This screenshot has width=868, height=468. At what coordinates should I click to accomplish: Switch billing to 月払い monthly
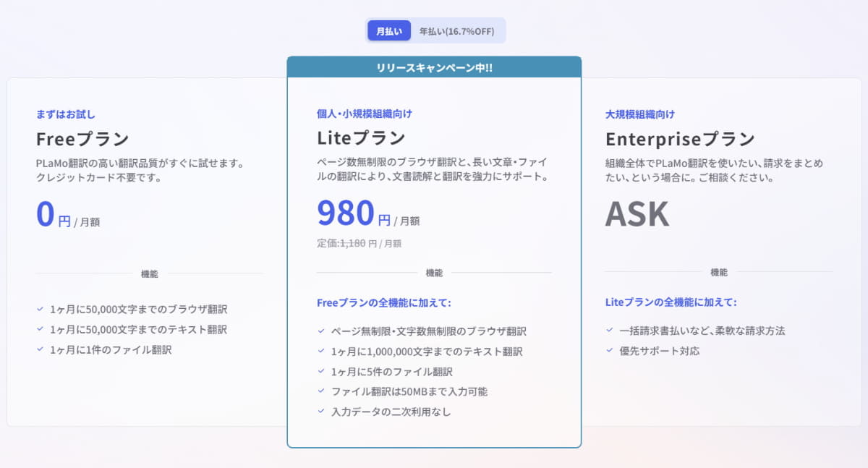389,30
